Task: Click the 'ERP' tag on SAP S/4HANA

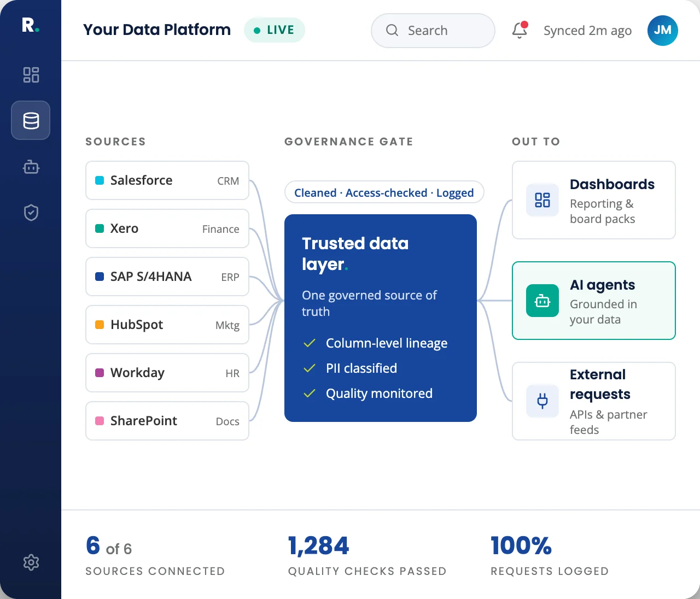Action: pos(230,277)
